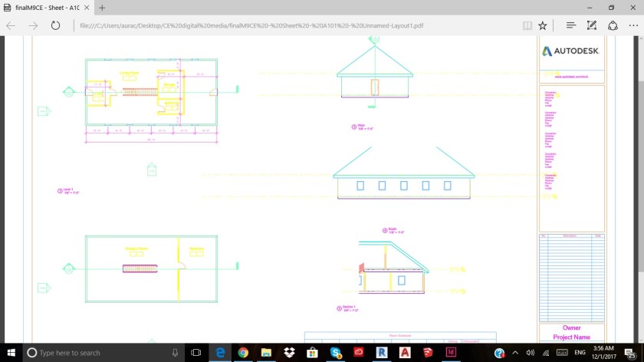
Task: Click the Share icon in toolbar
Action: pos(613,25)
